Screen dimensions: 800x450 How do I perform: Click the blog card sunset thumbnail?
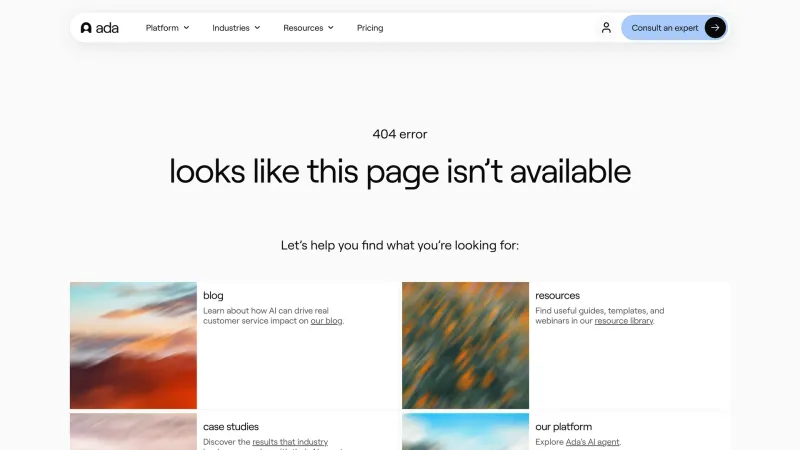pyautogui.click(x=133, y=345)
